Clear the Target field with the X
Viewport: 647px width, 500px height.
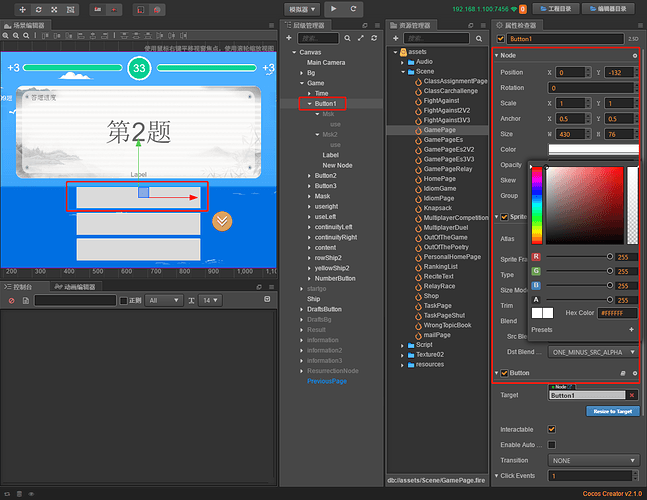[x=632, y=395]
